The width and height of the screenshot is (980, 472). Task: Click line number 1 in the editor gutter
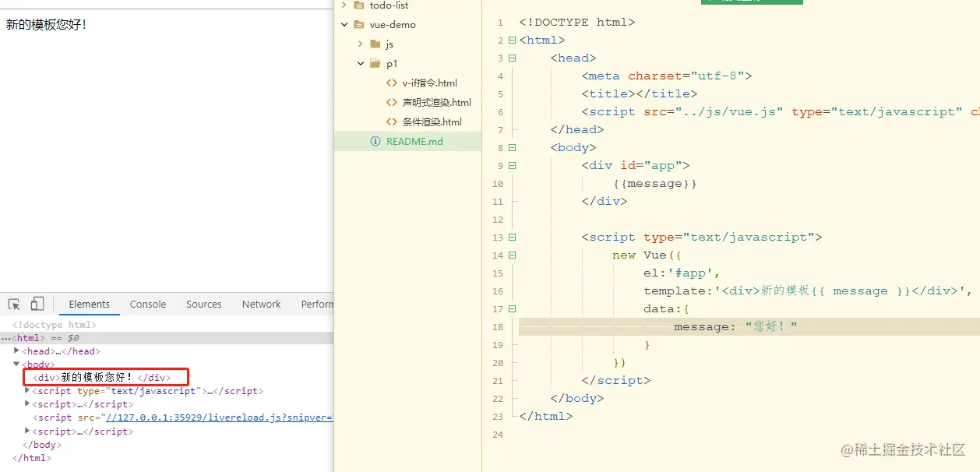(500, 22)
